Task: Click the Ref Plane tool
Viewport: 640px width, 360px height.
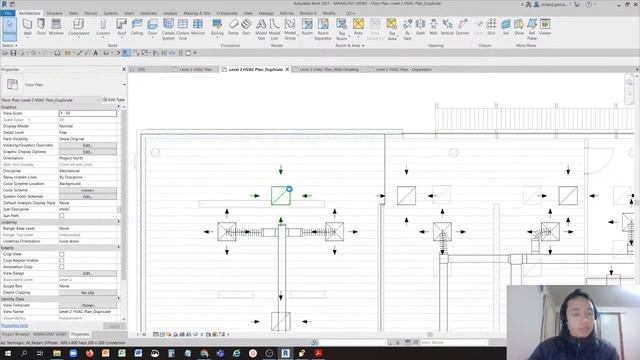Action: pyautogui.click(x=532, y=29)
